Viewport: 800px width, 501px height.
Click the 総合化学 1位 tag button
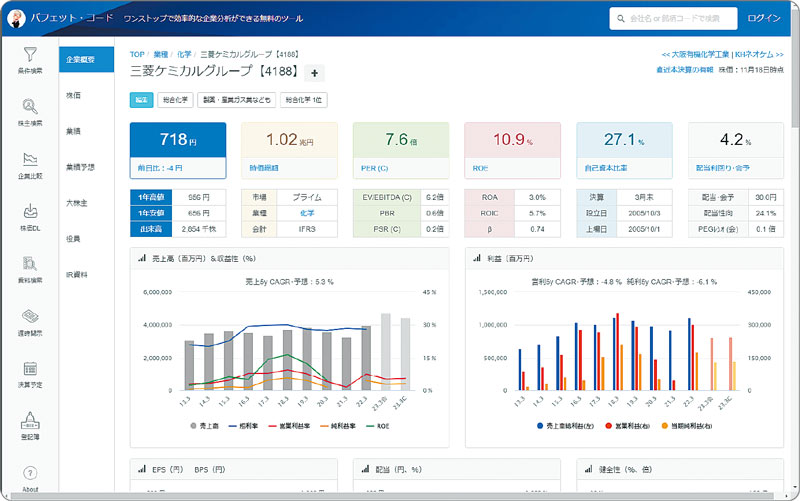(x=304, y=100)
